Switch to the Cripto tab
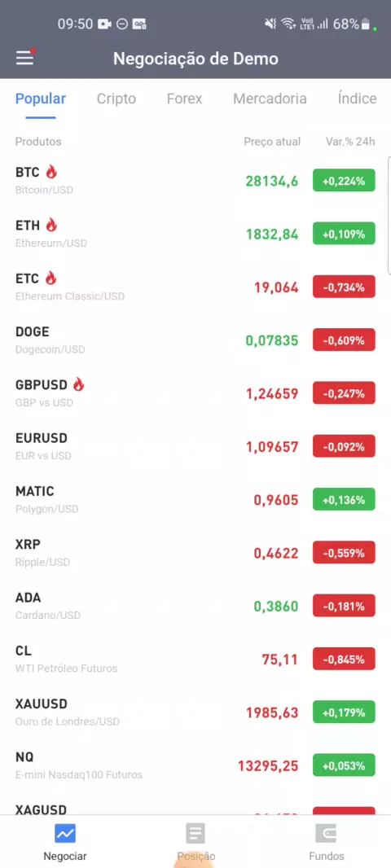391x868 pixels. pyautogui.click(x=116, y=99)
